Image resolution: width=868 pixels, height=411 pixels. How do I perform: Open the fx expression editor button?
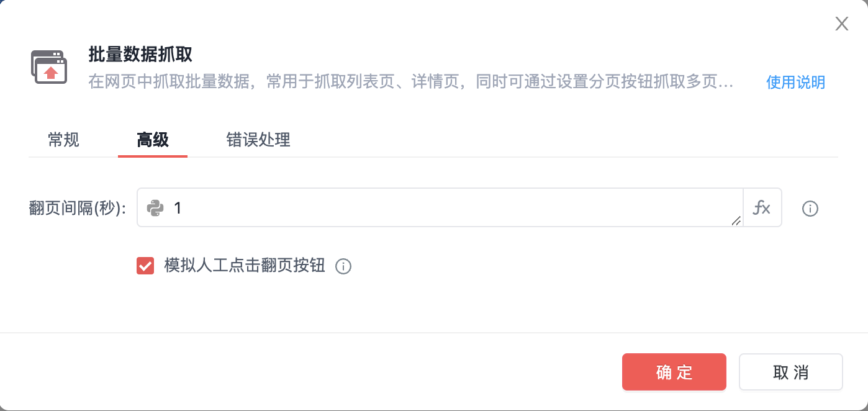click(x=762, y=208)
